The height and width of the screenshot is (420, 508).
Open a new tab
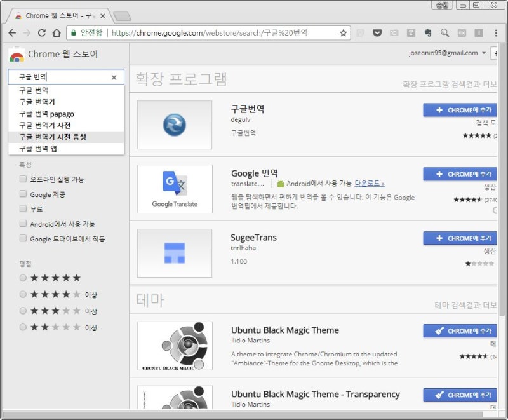pyautogui.click(x=123, y=16)
